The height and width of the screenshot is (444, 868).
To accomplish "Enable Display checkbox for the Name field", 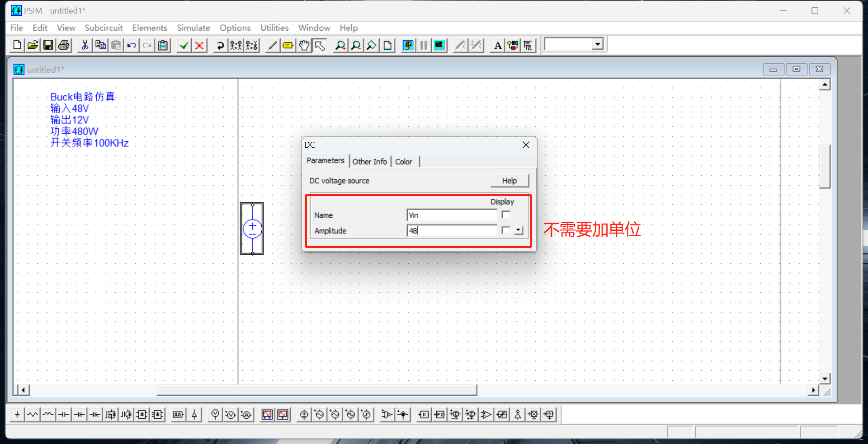I will (x=506, y=215).
